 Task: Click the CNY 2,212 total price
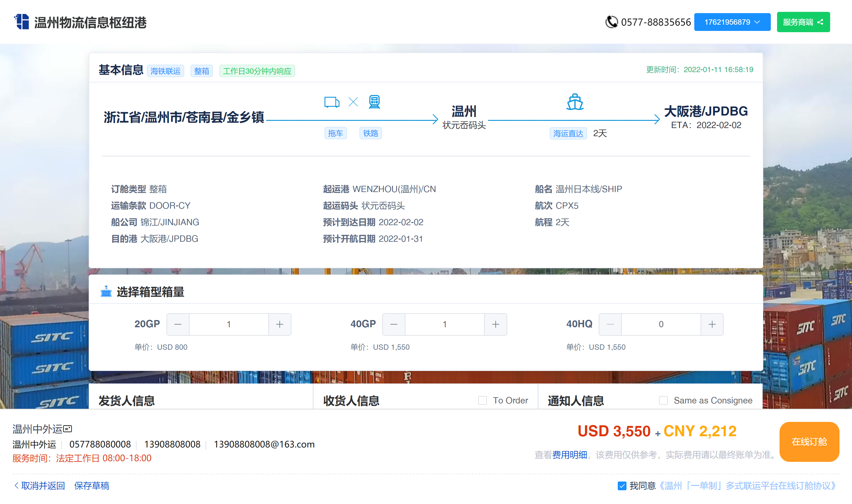[x=700, y=431]
